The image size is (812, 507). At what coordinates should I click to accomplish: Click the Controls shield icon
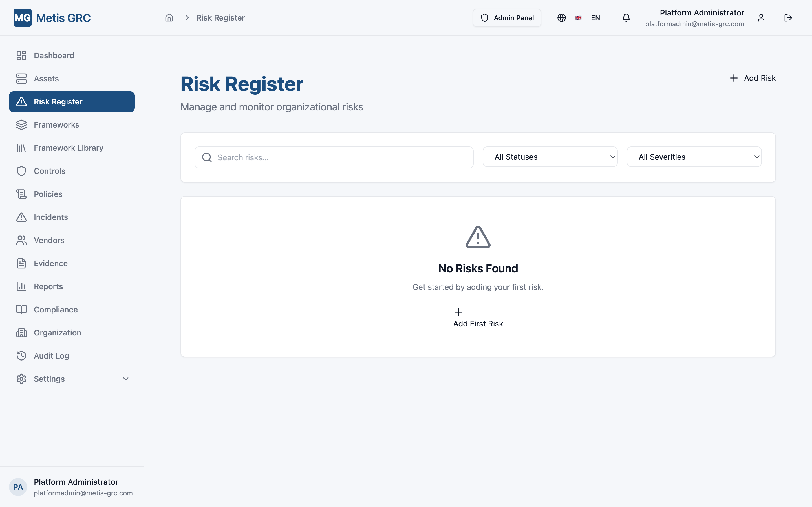(21, 171)
